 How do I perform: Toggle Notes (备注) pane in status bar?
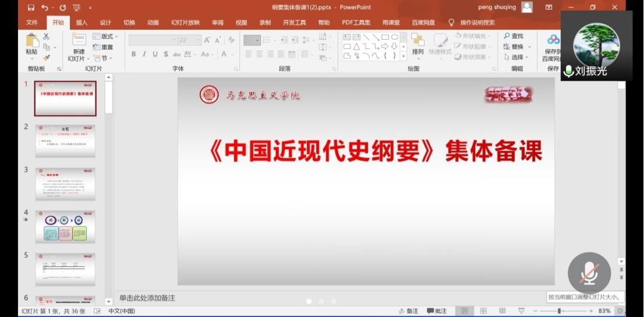point(408,311)
